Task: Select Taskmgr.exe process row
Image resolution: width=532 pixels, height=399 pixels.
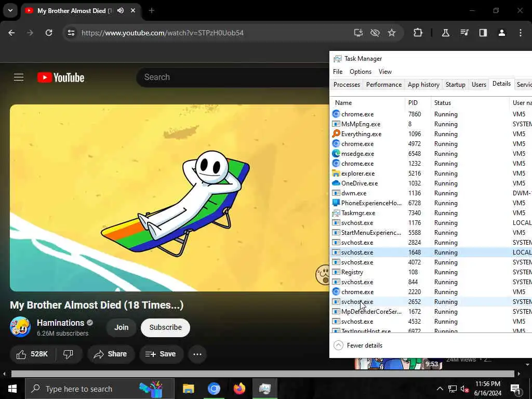Action: pos(431,213)
